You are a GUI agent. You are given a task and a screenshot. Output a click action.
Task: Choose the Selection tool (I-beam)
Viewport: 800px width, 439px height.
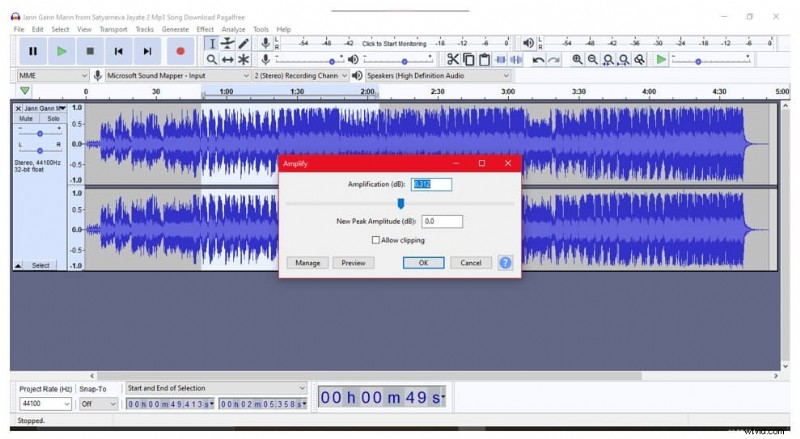click(x=212, y=44)
